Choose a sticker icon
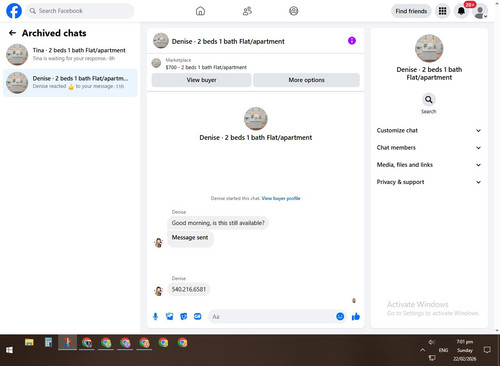500x366 pixels. click(x=184, y=316)
